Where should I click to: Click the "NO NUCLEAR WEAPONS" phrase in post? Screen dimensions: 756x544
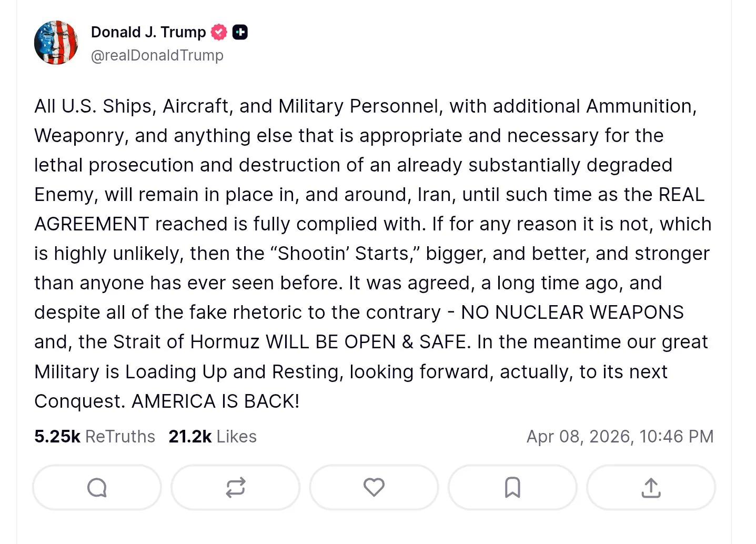click(572, 313)
